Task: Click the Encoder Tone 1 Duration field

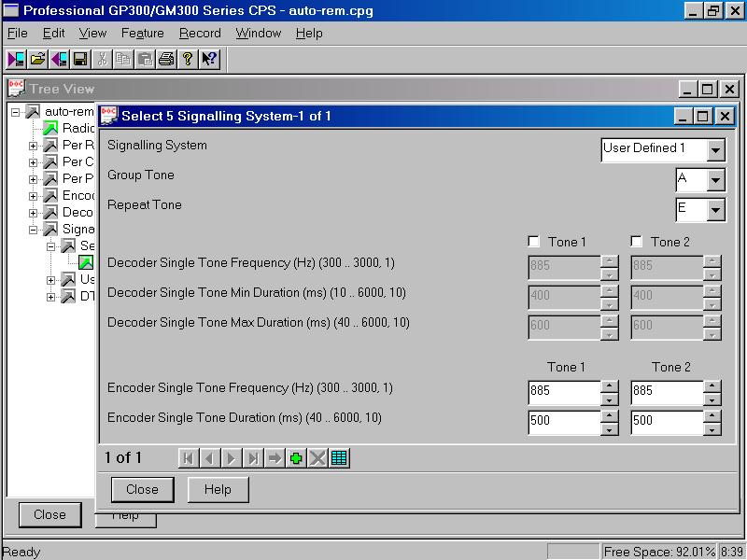Action: click(564, 423)
